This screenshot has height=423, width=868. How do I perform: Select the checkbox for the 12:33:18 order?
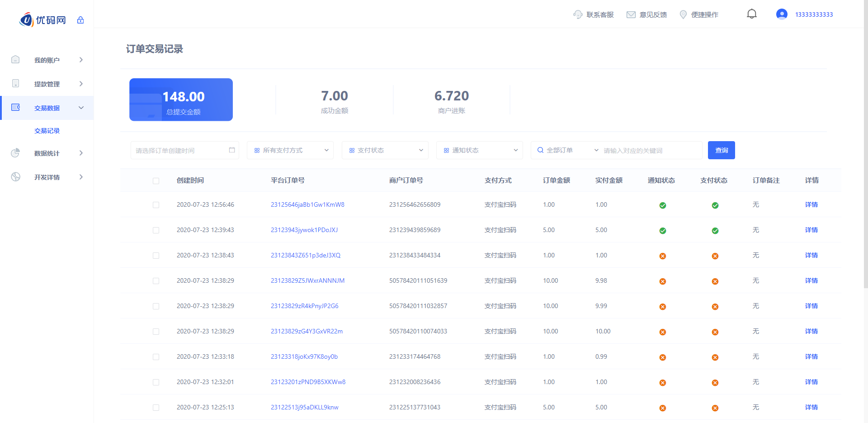[x=156, y=357]
